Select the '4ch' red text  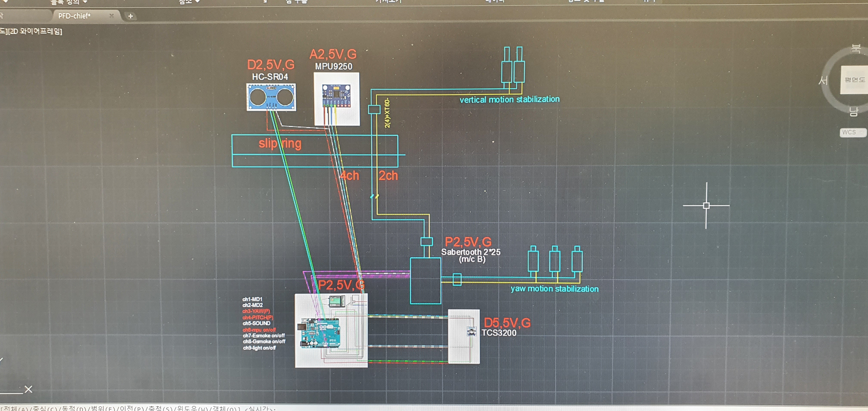click(349, 175)
